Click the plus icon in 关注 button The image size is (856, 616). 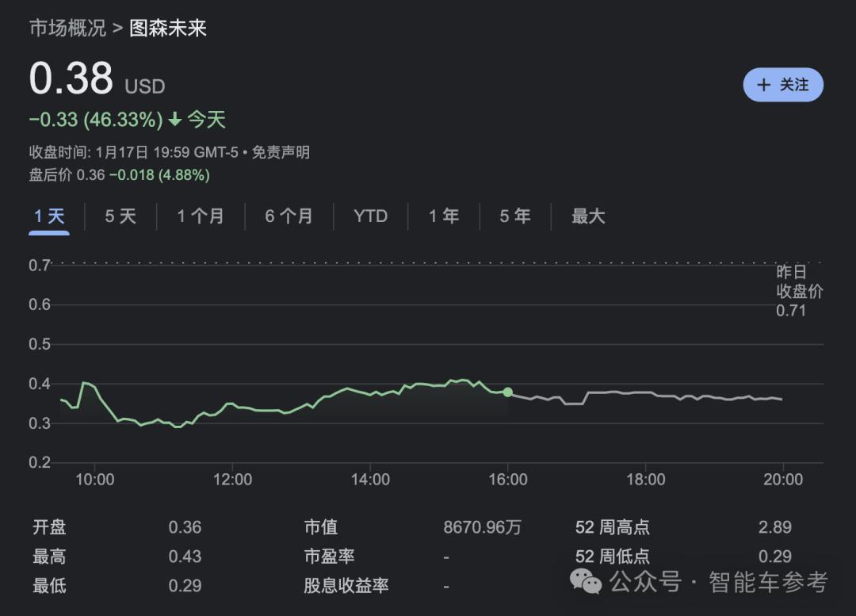click(763, 85)
